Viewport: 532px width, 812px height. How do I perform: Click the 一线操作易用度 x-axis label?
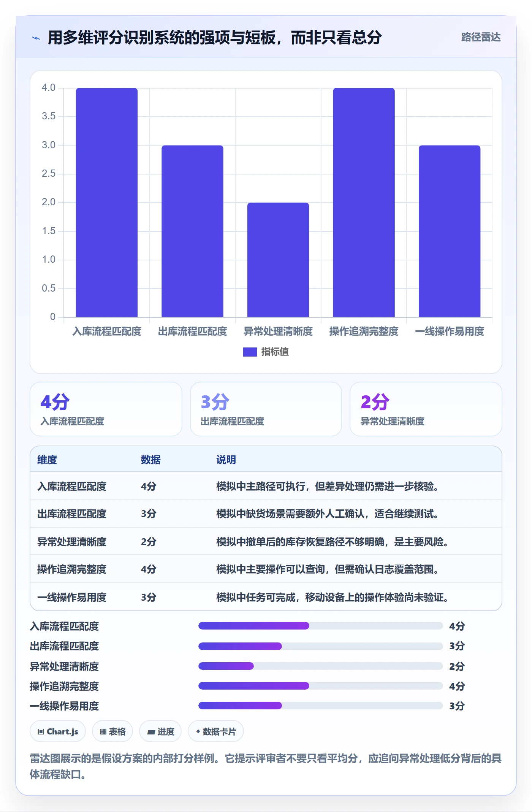[x=450, y=331]
